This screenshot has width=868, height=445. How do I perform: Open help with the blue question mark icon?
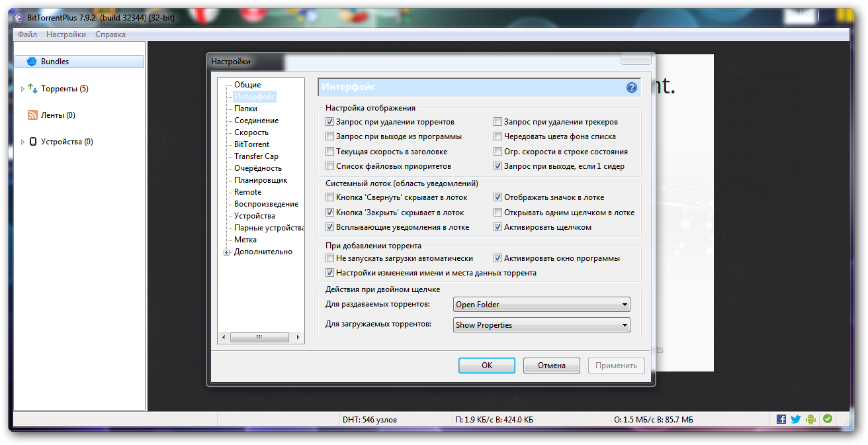pyautogui.click(x=631, y=87)
